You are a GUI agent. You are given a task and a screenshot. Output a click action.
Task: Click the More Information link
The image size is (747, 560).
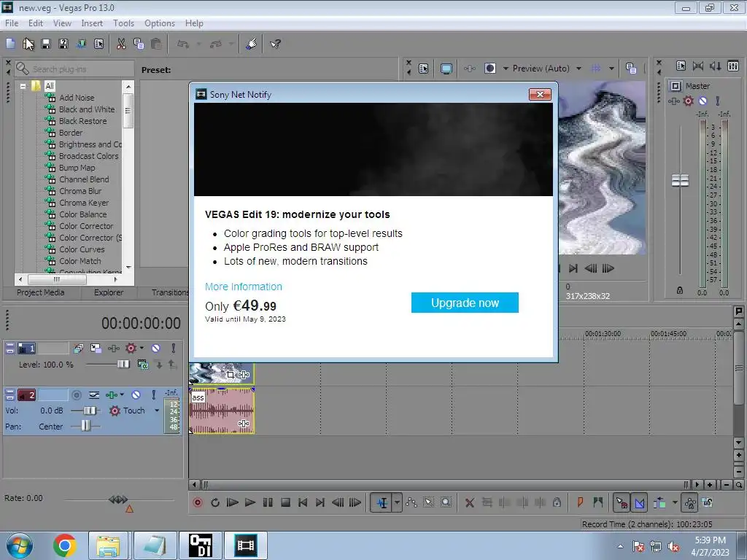[244, 287]
